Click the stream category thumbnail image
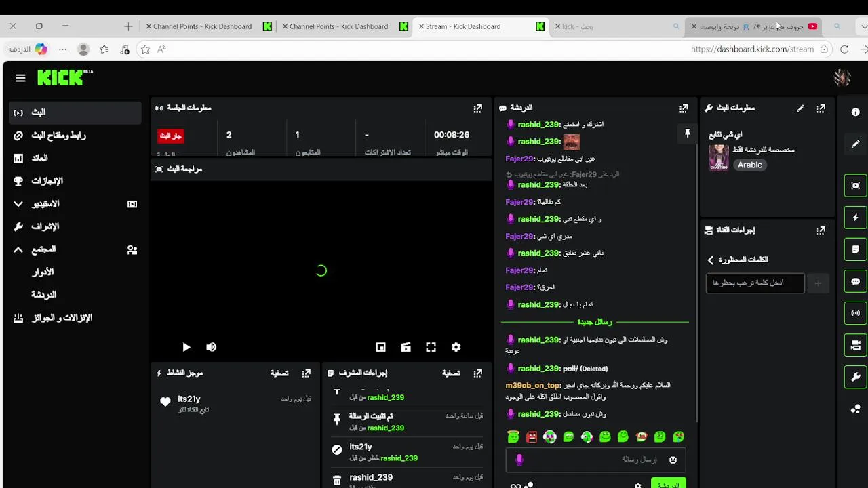Screen dimensions: 868x488 point(719,158)
